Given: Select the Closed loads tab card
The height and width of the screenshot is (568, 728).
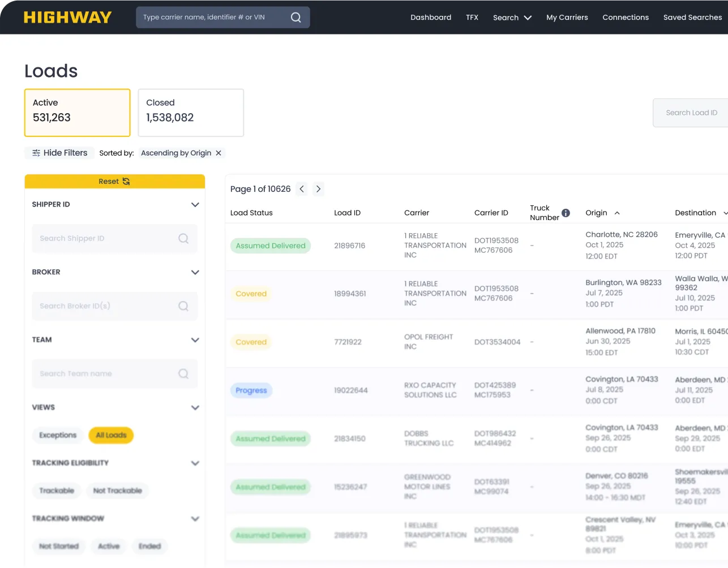Looking at the screenshot, I should coord(191,113).
